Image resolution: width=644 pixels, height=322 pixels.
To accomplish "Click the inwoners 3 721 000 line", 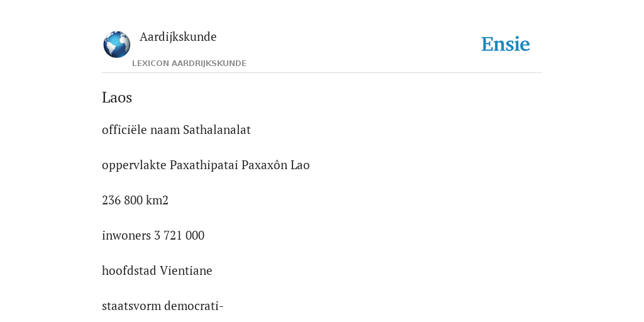I will pyautogui.click(x=153, y=236).
